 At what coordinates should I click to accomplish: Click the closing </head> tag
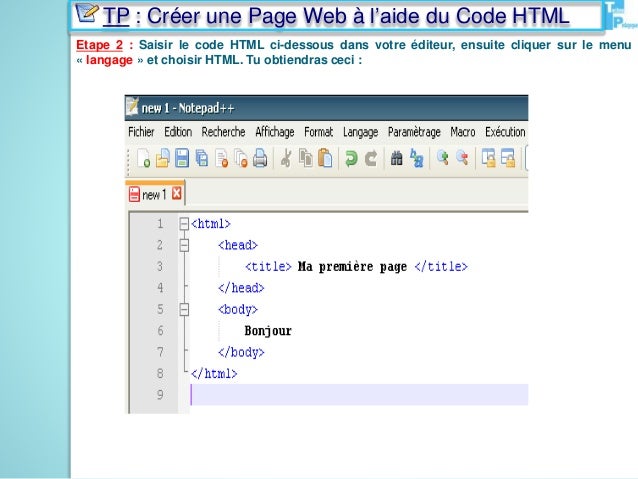[x=241, y=288]
